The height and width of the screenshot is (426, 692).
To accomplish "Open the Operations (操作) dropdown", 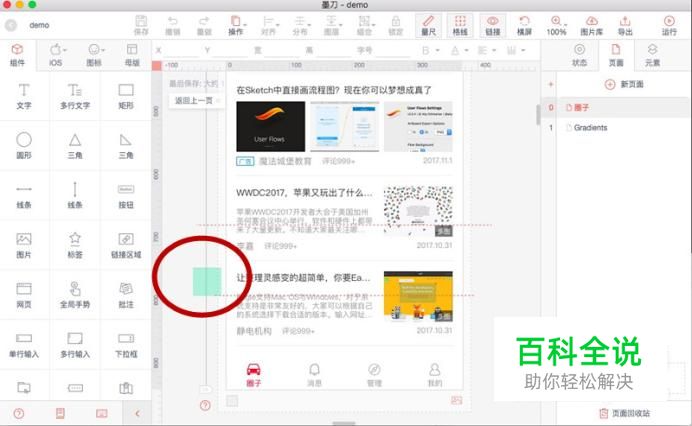I will [x=237, y=25].
